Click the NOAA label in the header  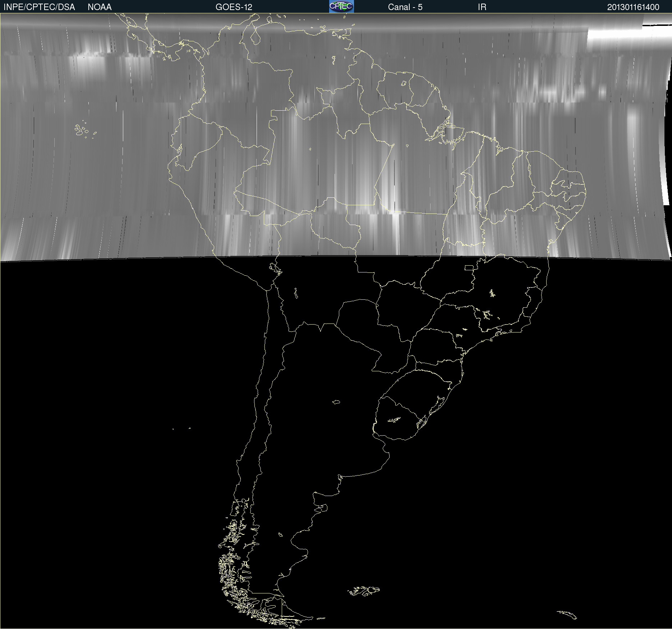tap(100, 7)
